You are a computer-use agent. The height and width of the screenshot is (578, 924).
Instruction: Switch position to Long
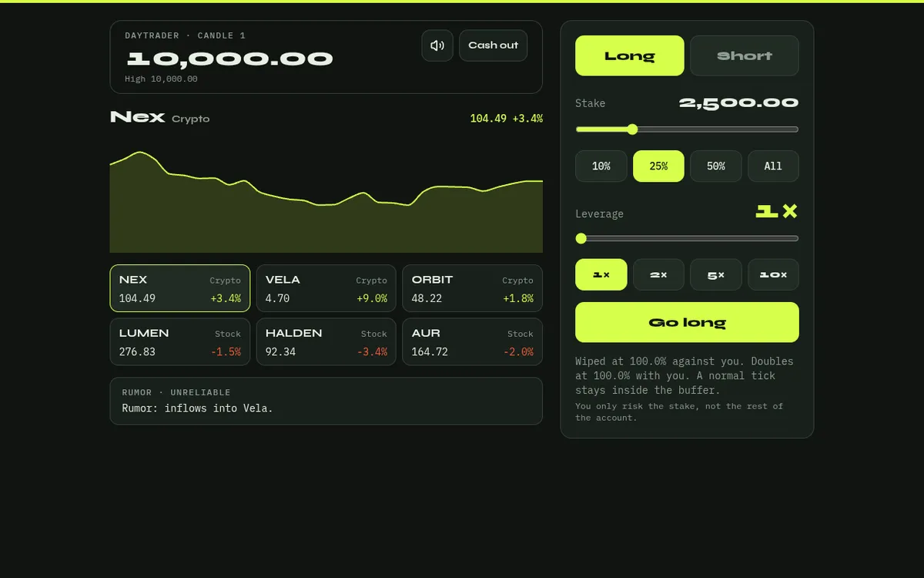[630, 55]
